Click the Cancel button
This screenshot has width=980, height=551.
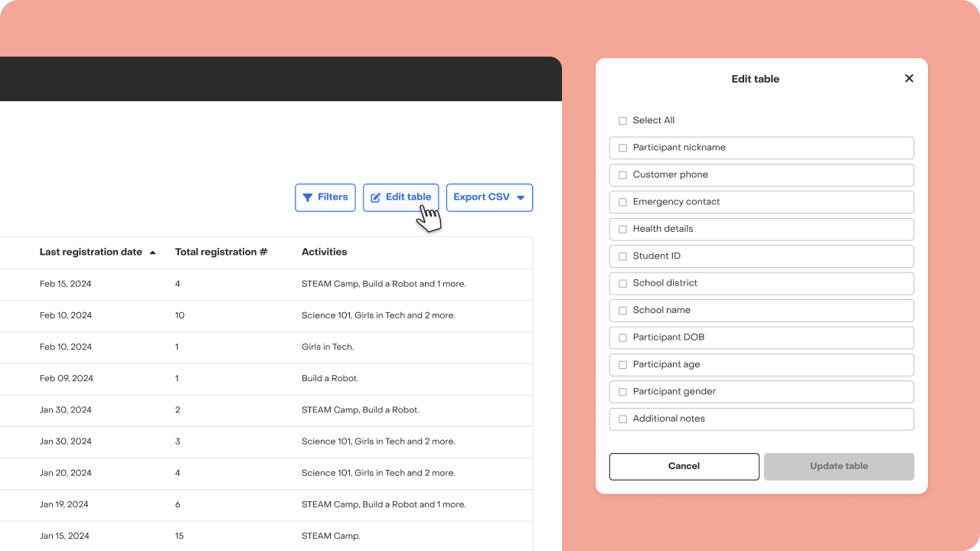[684, 466]
